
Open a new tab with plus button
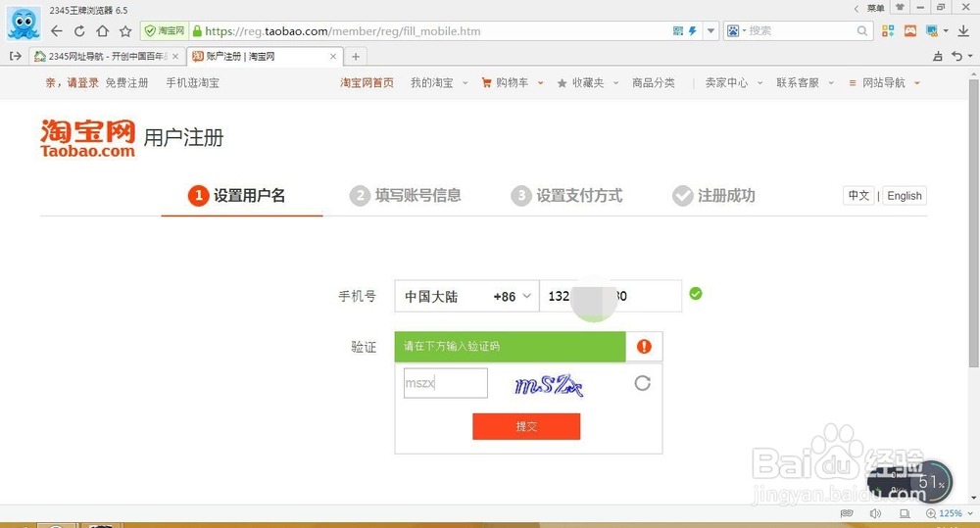356,56
